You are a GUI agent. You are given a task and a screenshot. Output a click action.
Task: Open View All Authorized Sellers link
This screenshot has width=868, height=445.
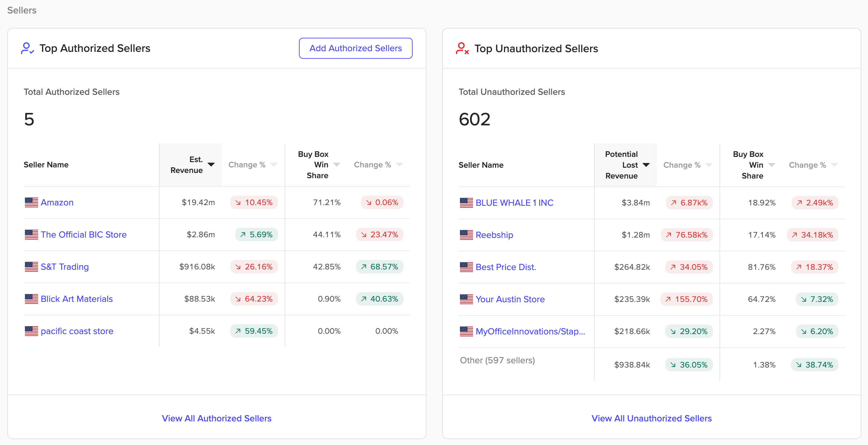(217, 418)
